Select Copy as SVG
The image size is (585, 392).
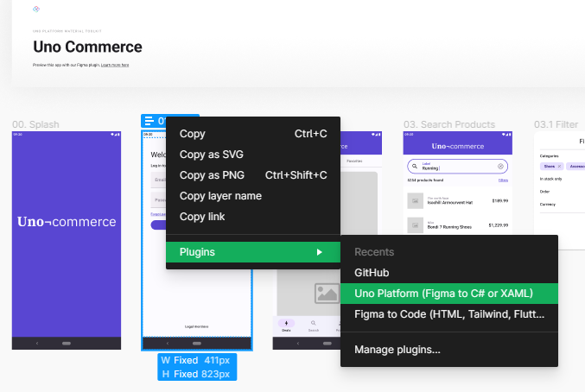point(212,155)
